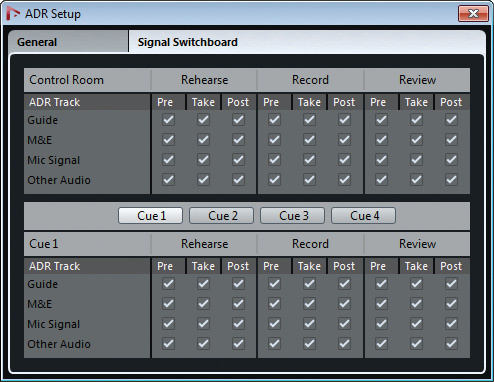This screenshot has height=382, width=494.
Task: Disable Cue 1 Mic Signal Rehearse Post
Action: (x=238, y=324)
